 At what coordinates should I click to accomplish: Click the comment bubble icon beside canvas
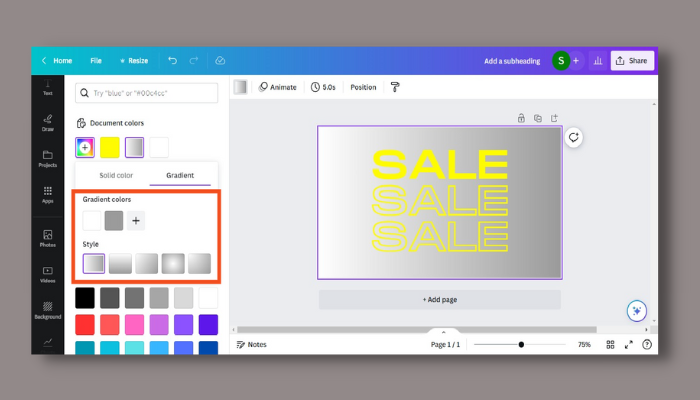(574, 138)
